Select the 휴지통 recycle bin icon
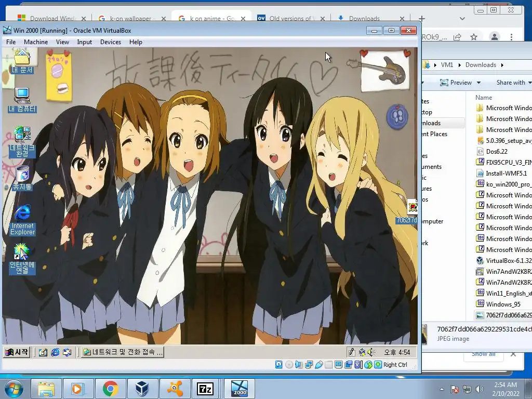Viewport: 532px width, 399px height. pyautogui.click(x=22, y=178)
